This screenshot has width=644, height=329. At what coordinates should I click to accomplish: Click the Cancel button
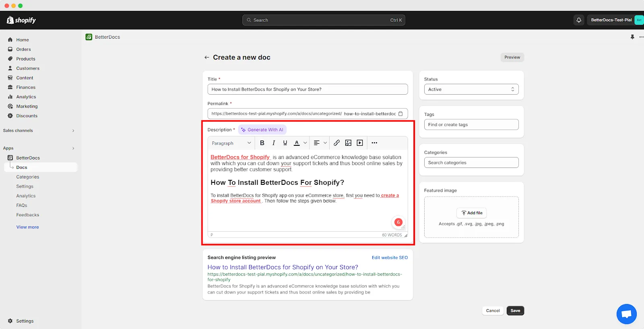[493, 311]
